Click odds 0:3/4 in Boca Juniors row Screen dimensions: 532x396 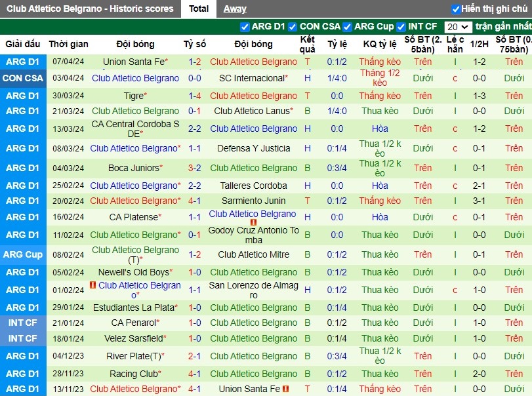point(337,168)
